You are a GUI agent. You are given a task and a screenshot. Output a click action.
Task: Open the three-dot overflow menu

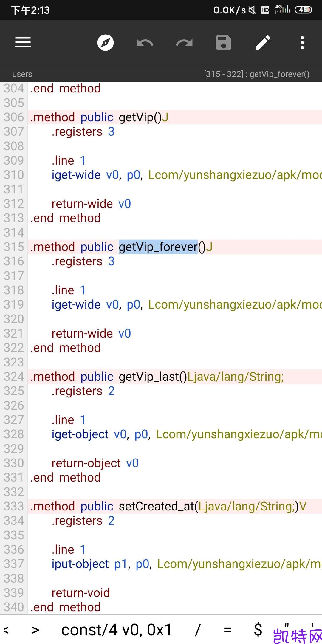pyautogui.click(x=302, y=43)
